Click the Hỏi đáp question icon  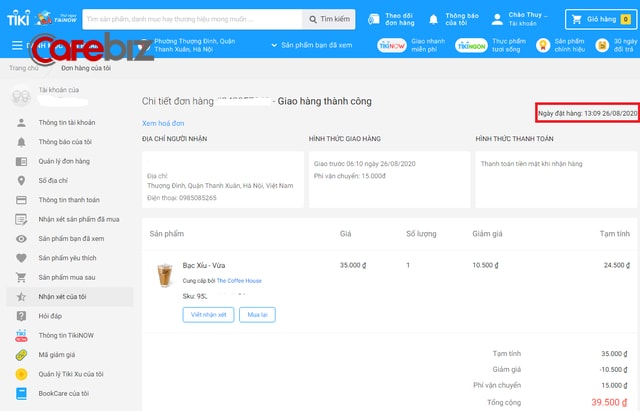[x=21, y=316]
